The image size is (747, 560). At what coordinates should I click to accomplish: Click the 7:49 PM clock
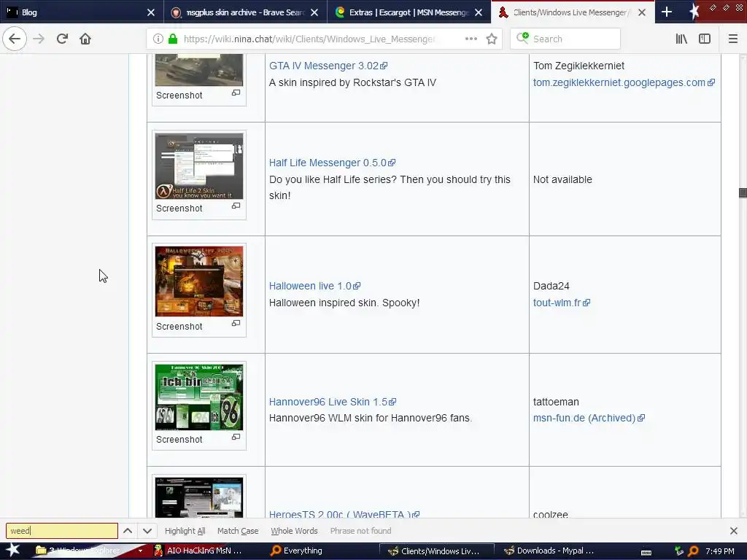(x=720, y=551)
